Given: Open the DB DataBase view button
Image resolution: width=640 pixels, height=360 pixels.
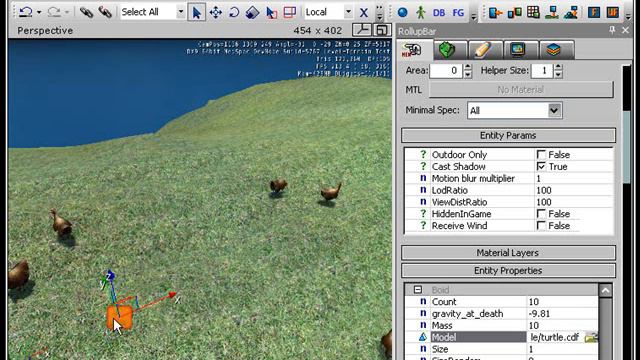Looking at the screenshot, I should pyautogui.click(x=439, y=12).
